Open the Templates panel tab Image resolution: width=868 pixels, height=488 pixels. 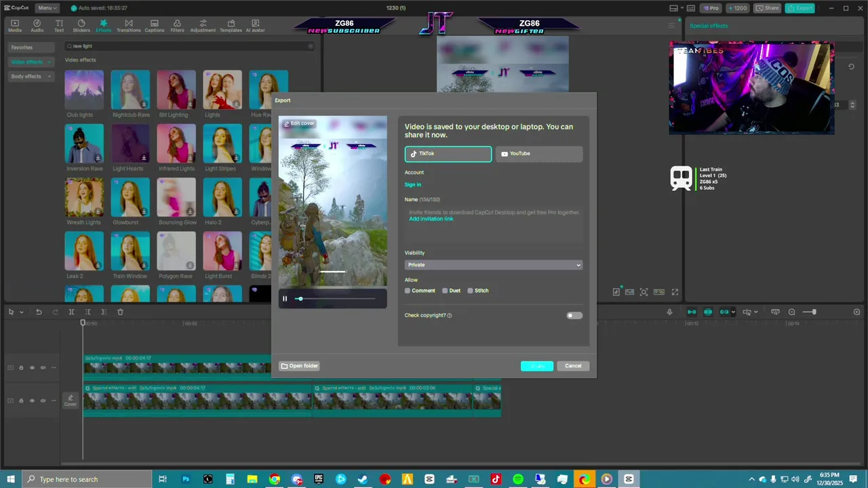[231, 26]
